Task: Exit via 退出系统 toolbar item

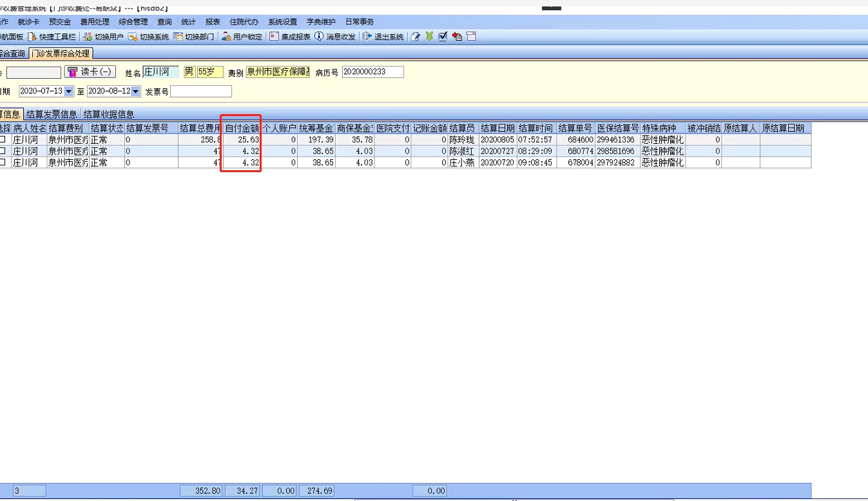Action: tap(383, 37)
